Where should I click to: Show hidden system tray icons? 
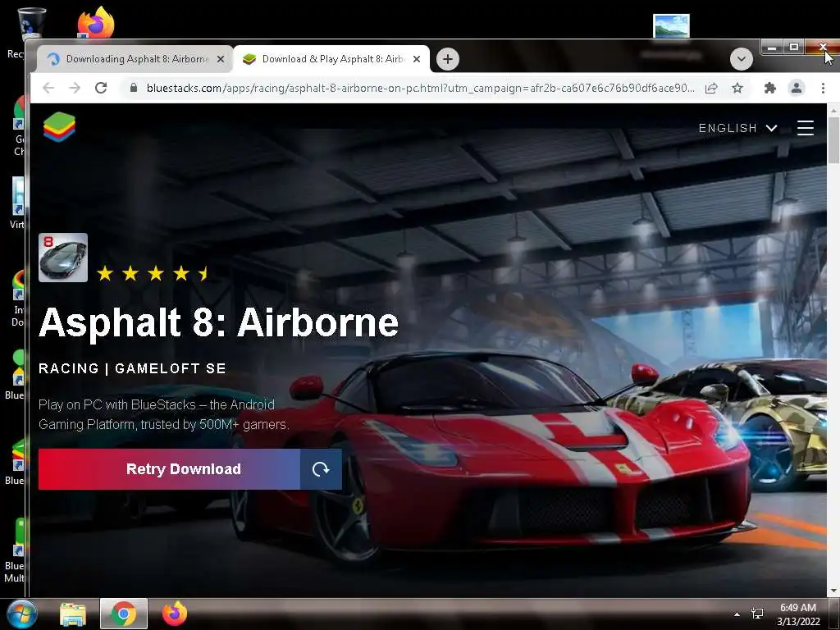(737, 614)
